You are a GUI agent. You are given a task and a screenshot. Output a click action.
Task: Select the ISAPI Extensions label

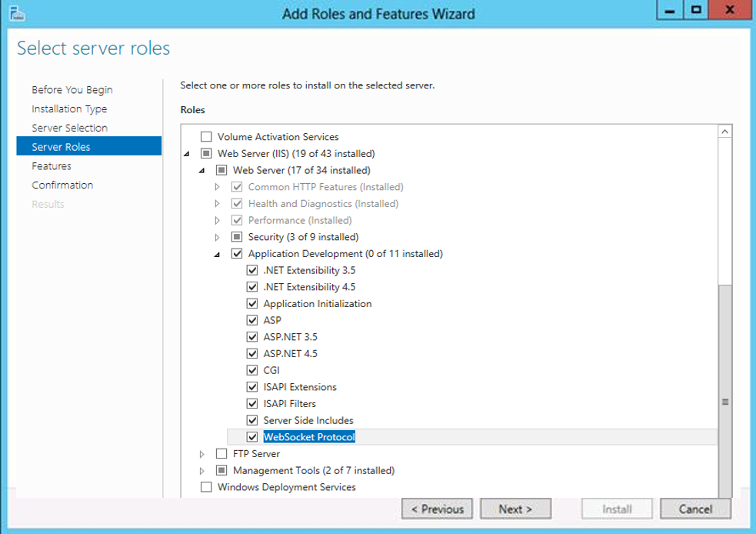pos(300,387)
